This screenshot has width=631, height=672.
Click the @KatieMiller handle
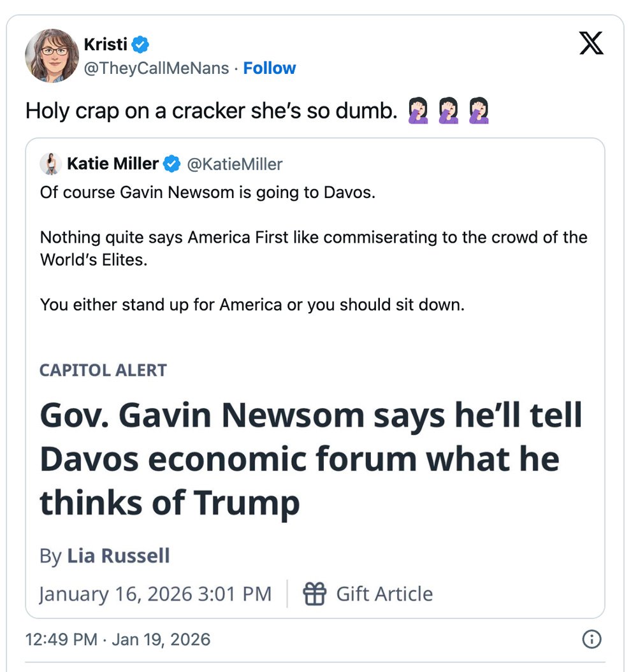pyautogui.click(x=234, y=164)
